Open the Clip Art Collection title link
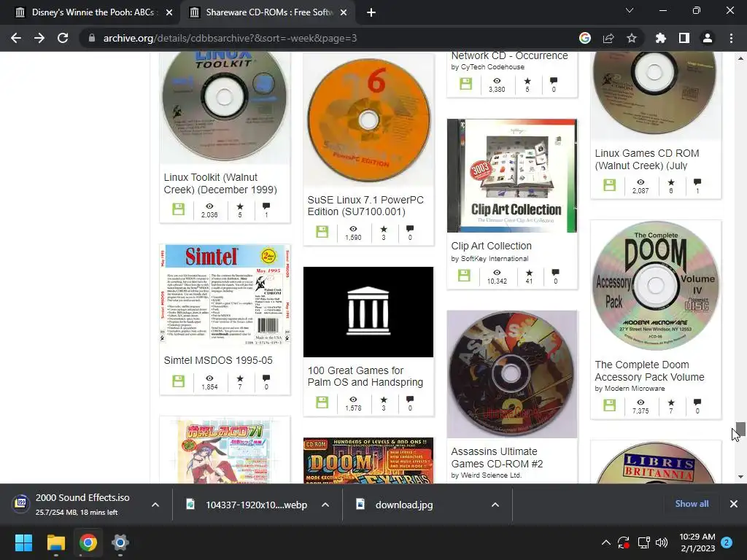 491,246
